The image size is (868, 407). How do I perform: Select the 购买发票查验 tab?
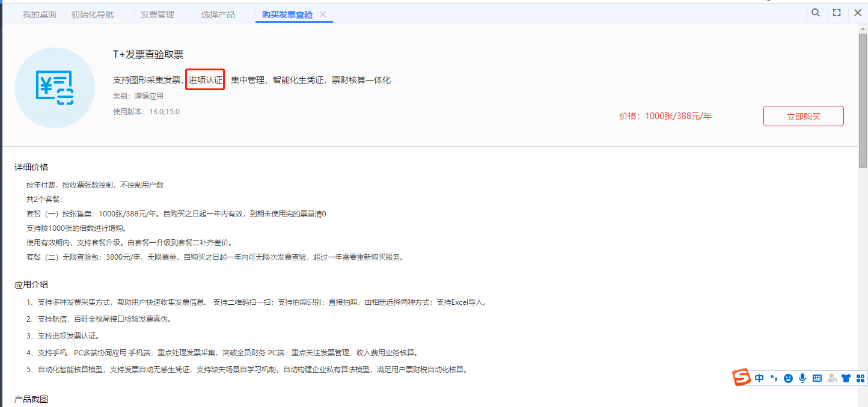point(287,14)
